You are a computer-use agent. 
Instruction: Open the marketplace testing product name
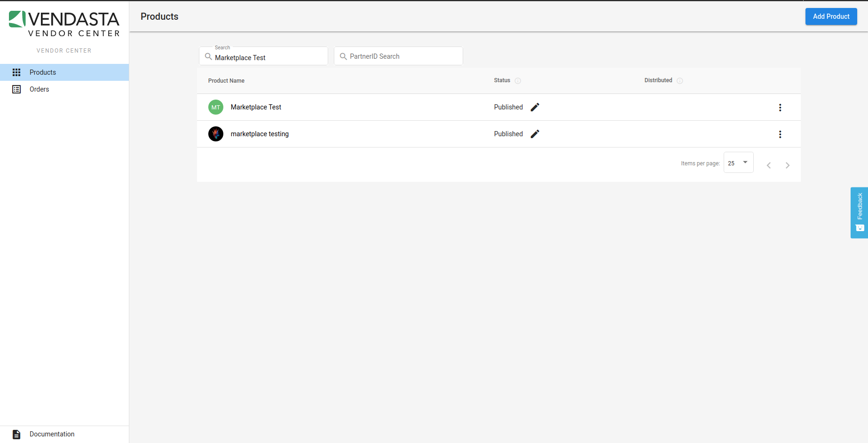click(x=260, y=134)
